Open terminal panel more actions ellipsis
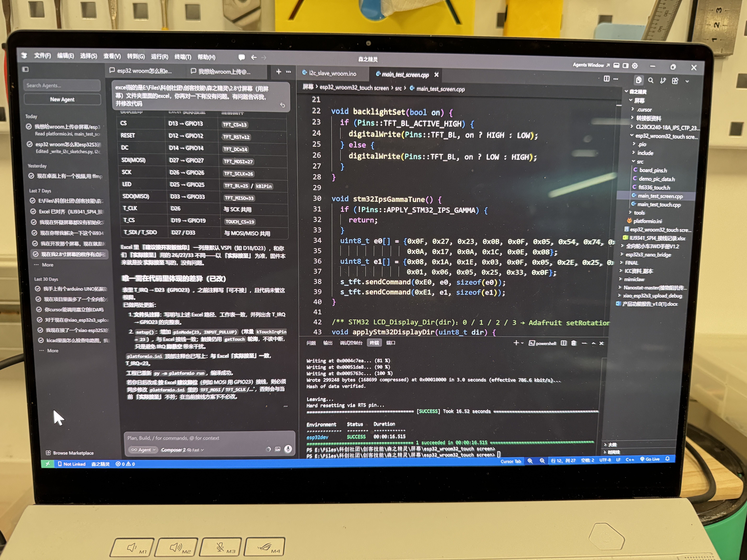The height and width of the screenshot is (560, 747). (x=584, y=343)
